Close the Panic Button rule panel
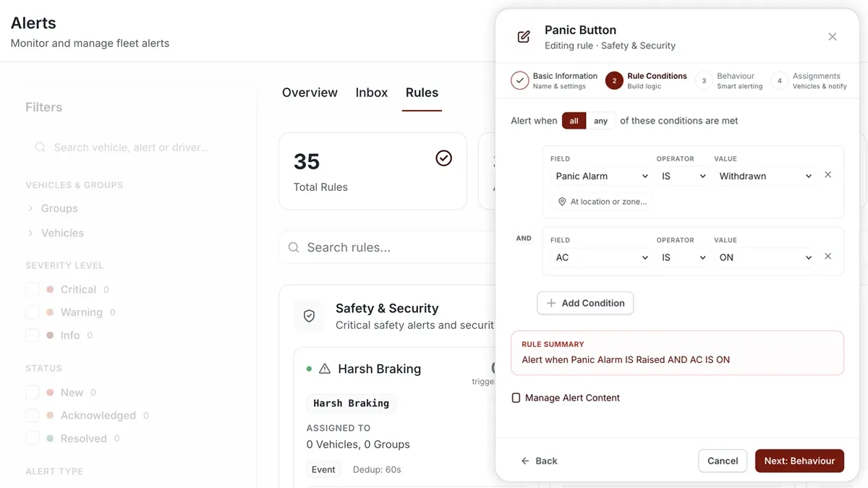Screen dimensions: 868x488 coord(833,37)
